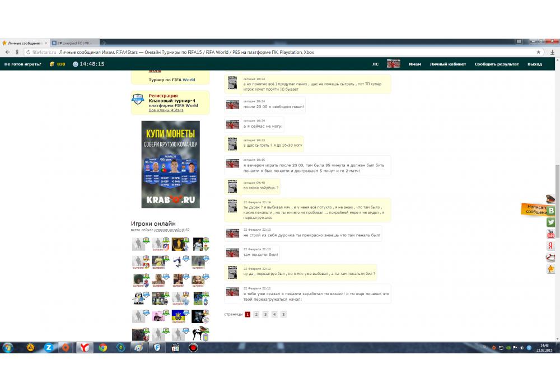Switch to the Liverpool FC browser tab
This screenshot has width=560, height=392.
click(73, 43)
